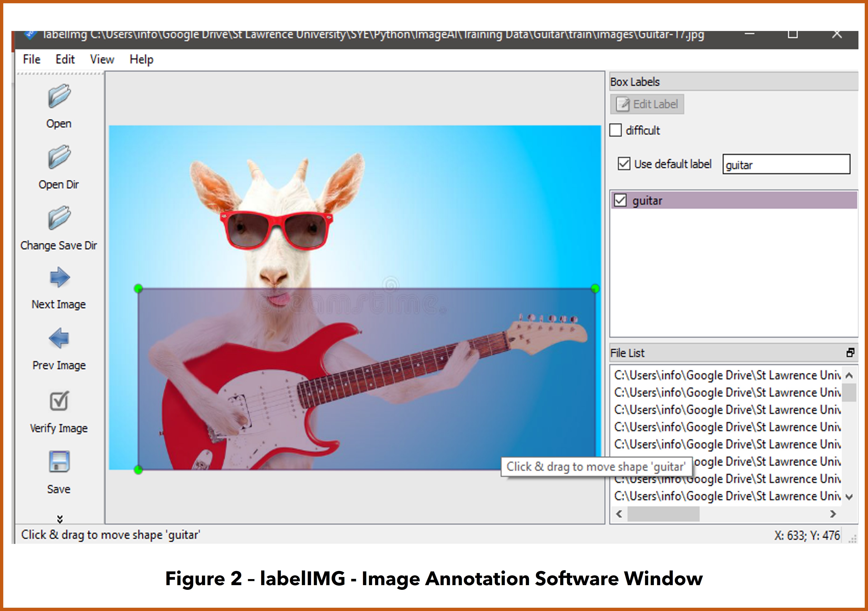
Task: Select the first path in File List
Action: 726,375
